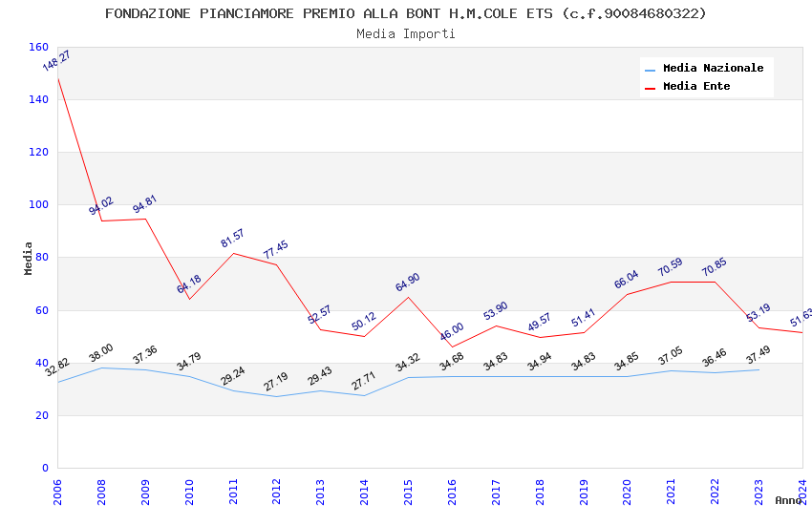Click the 2020 year axis label
Screen dimensions: 812x525
[x=627, y=492]
